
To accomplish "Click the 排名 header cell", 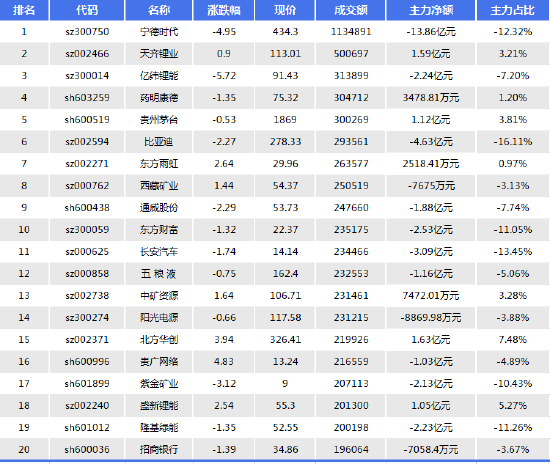I will pyautogui.click(x=24, y=10).
